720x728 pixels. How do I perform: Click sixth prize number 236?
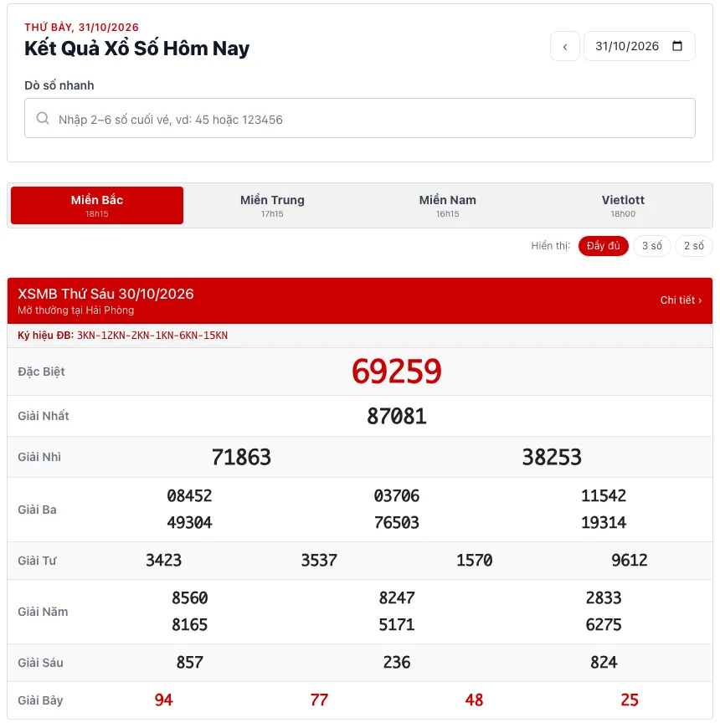point(397,663)
